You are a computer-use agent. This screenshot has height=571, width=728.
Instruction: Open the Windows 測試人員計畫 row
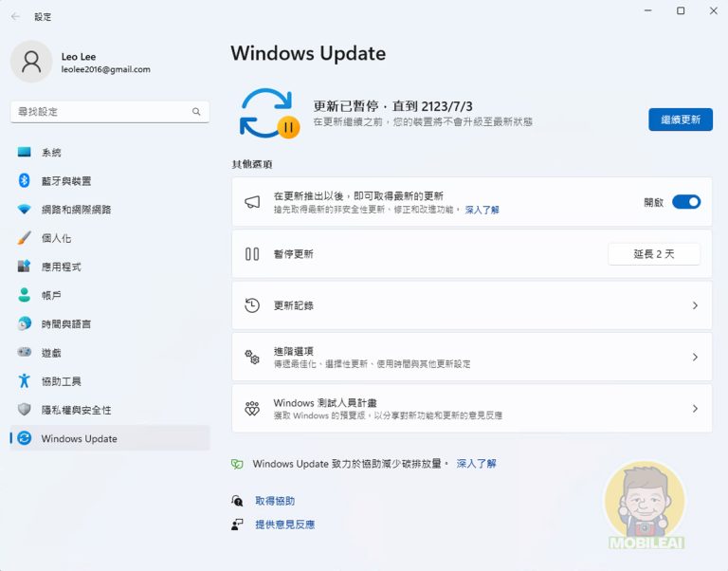472,409
